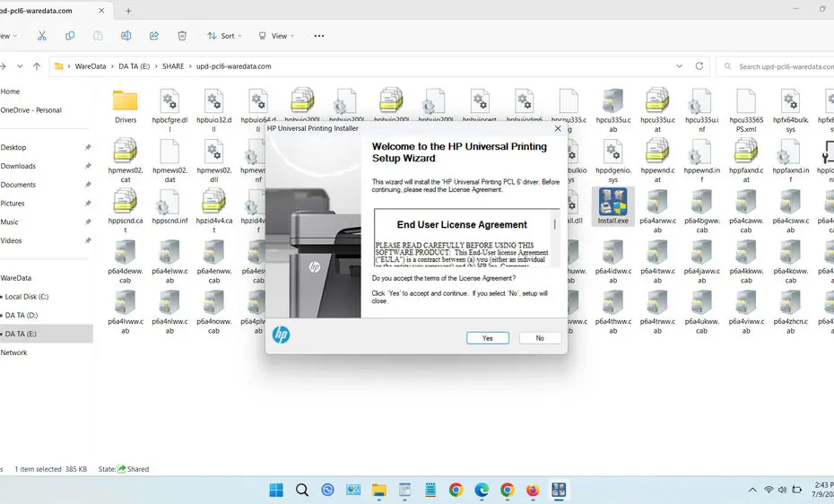Select the p6a4nlww.cab file
Image resolution: width=834 pixels, height=504 pixels.
(169, 311)
